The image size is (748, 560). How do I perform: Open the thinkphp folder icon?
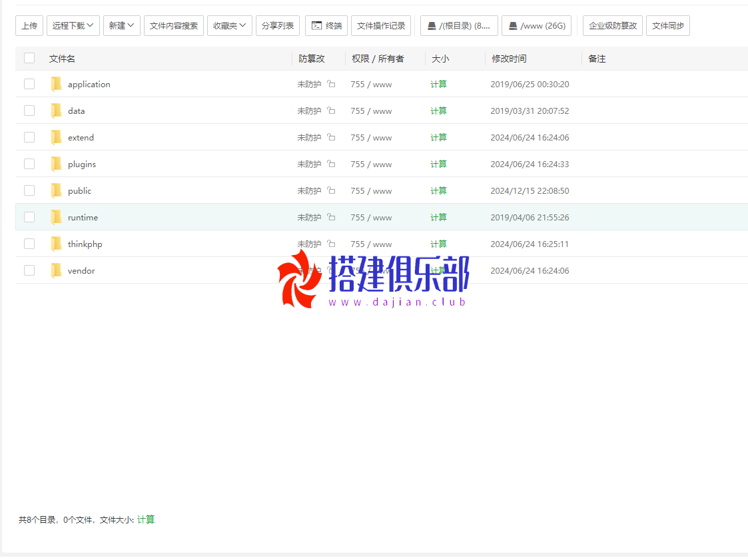coord(57,244)
